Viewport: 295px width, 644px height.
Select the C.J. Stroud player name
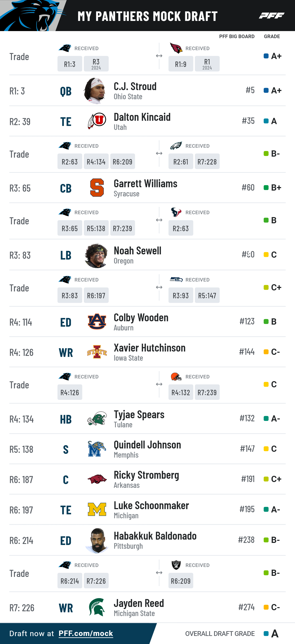[x=135, y=86]
